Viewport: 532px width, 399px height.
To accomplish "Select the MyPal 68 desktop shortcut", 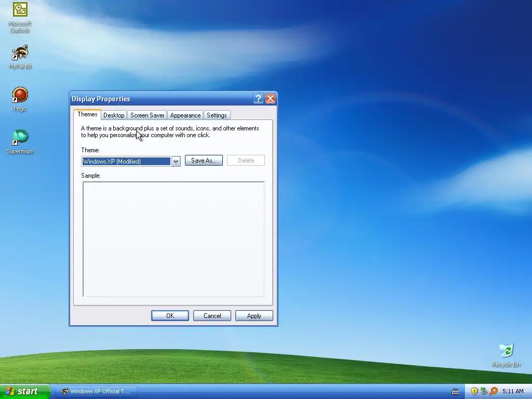I will tap(20, 56).
